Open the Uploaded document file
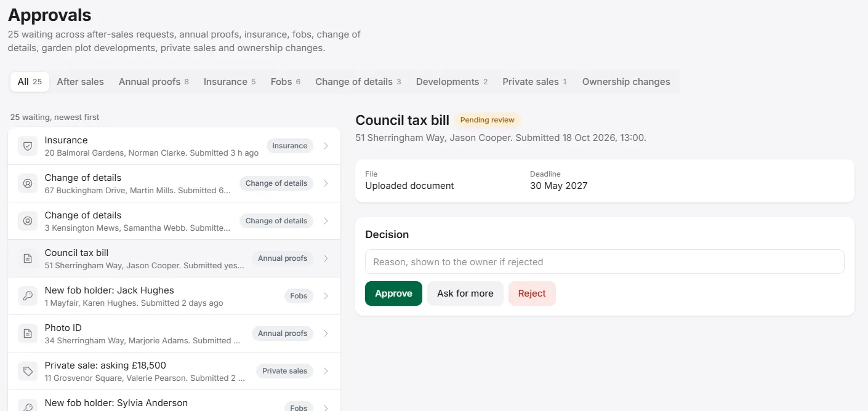This screenshot has width=868, height=411. 409,186
